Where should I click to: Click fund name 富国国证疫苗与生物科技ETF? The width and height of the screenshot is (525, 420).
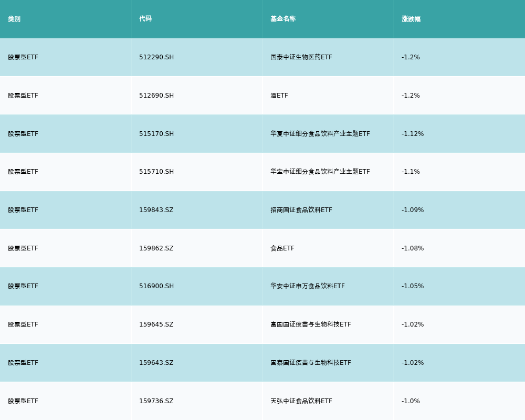pos(311,324)
